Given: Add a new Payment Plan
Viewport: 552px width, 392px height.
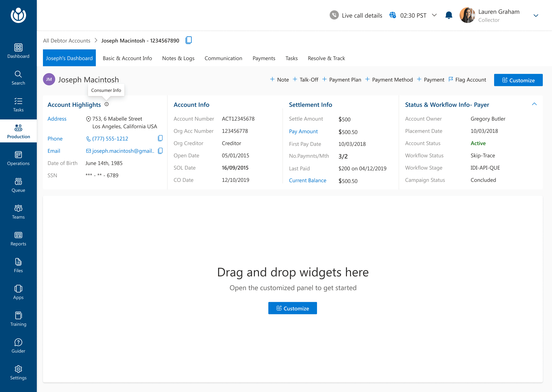Looking at the screenshot, I should [x=342, y=80].
